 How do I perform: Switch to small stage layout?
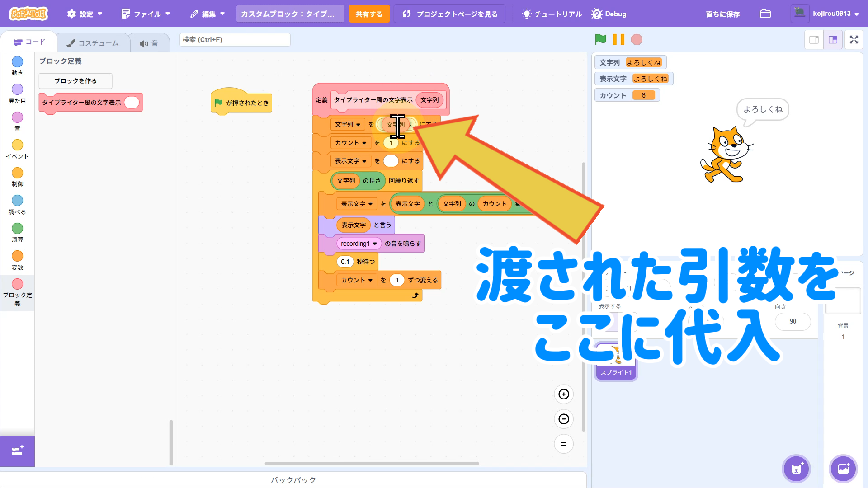click(x=814, y=40)
